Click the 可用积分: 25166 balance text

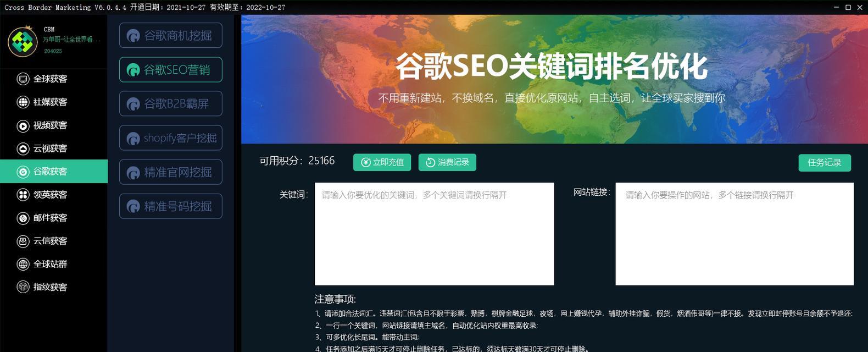[297, 161]
